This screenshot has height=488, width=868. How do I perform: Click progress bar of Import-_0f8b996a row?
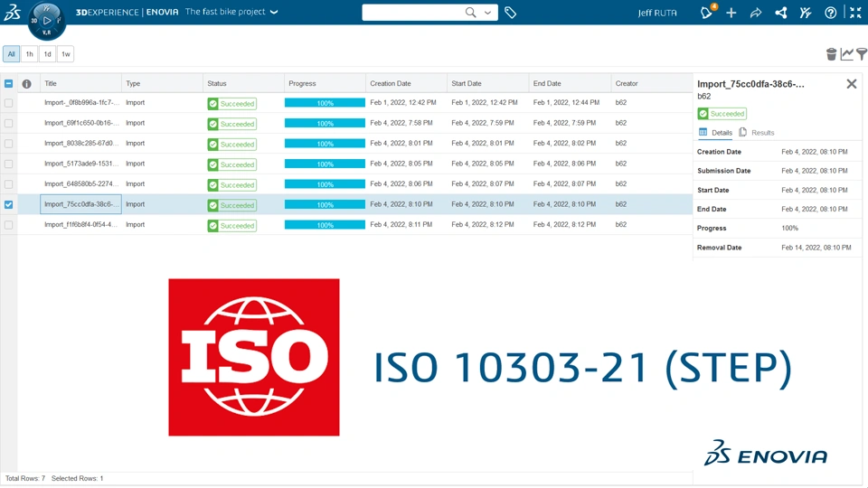tap(325, 103)
